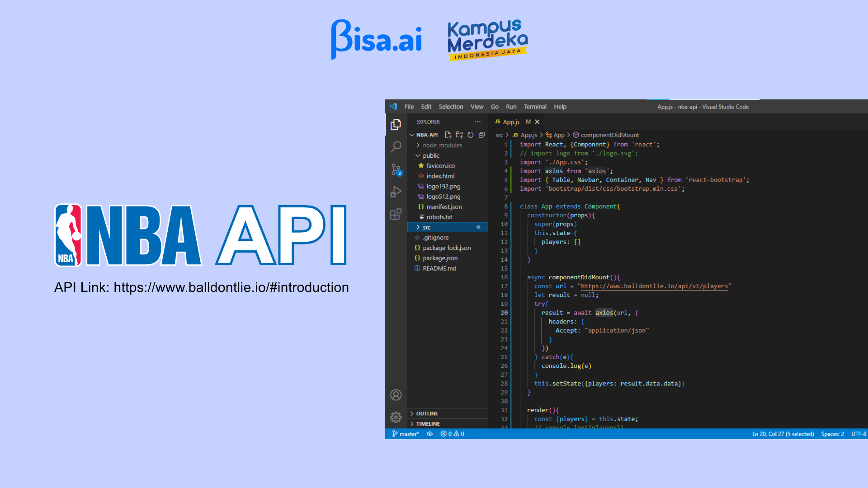Open the Extensions view

[396, 214]
